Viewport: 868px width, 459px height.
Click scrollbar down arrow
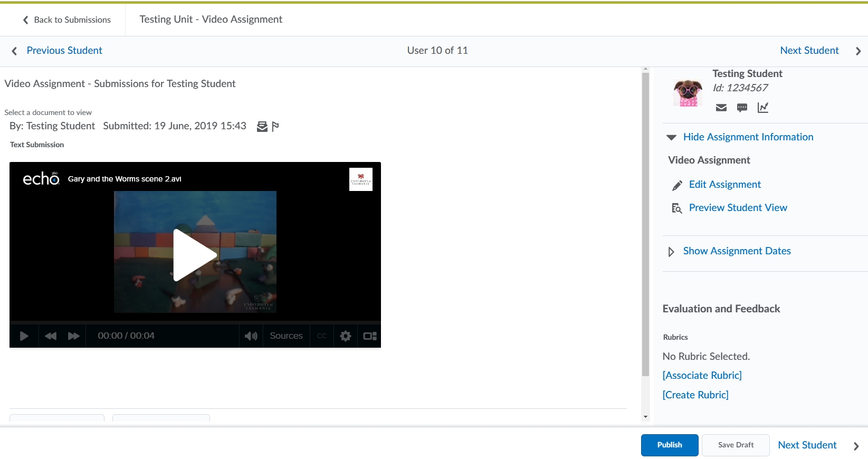[x=645, y=417]
